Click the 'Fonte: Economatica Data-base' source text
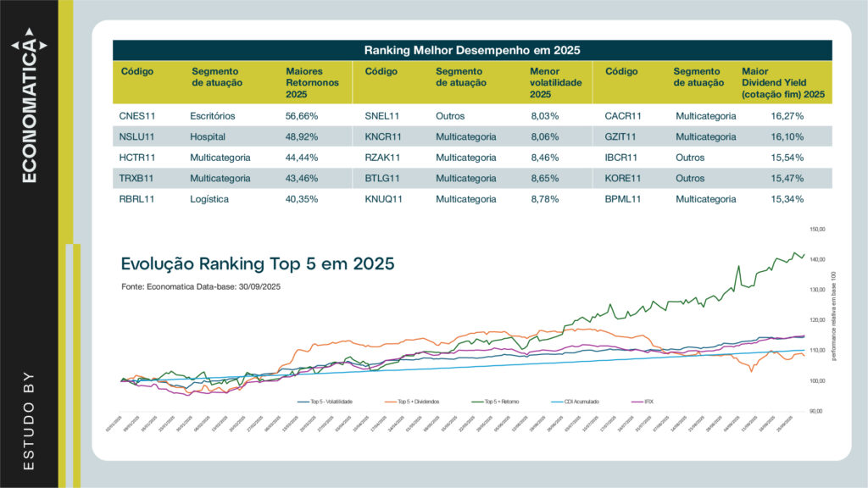This screenshot has height=488, width=868. pos(201,288)
